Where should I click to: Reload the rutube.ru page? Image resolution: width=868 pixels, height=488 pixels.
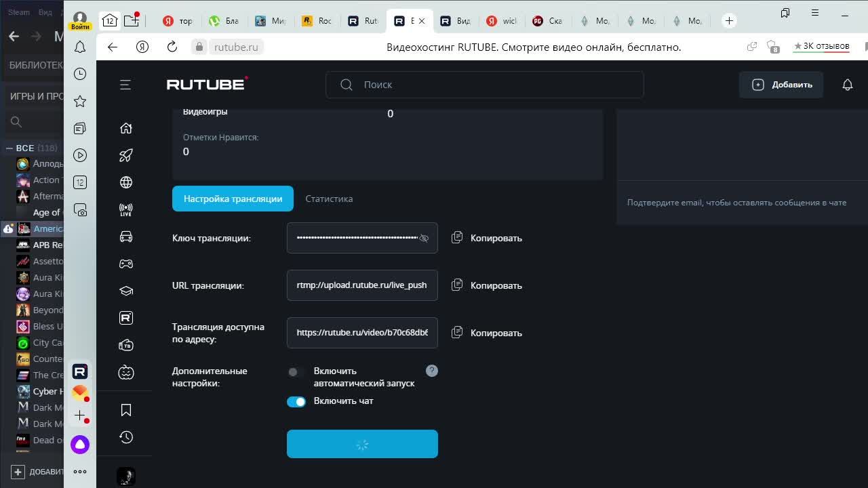pos(172,47)
